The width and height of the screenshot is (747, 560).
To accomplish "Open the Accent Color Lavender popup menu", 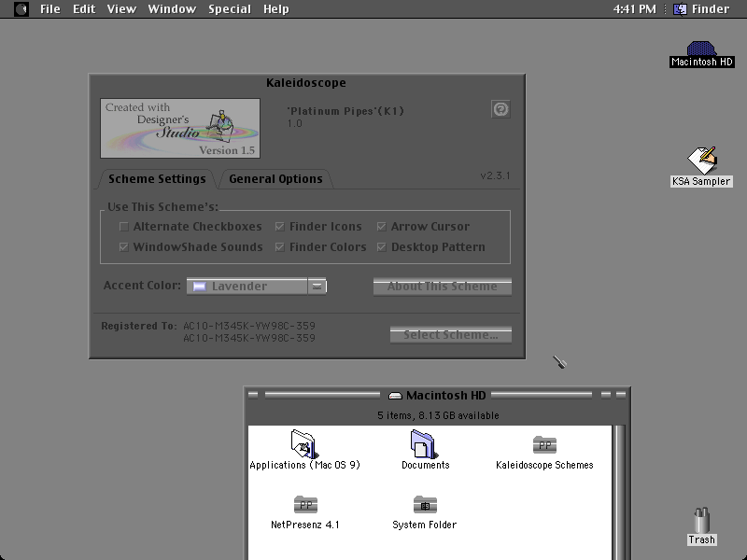I will coord(256,287).
